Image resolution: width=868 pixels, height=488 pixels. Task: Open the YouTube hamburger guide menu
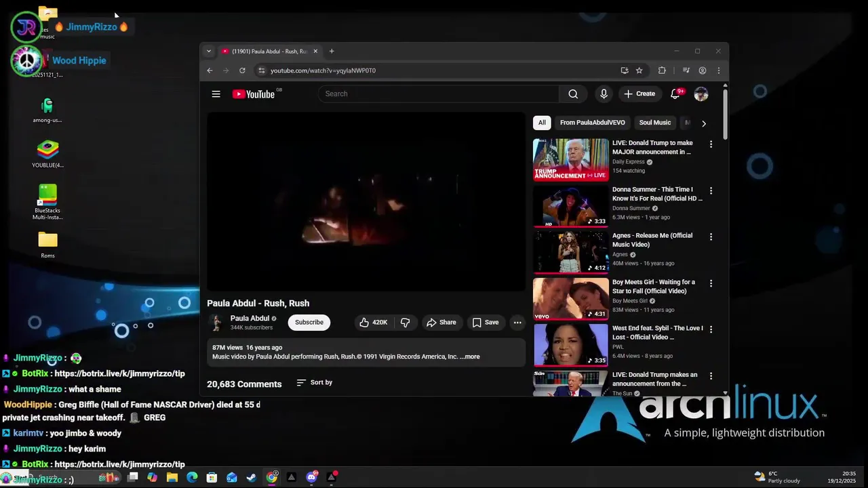(x=216, y=94)
